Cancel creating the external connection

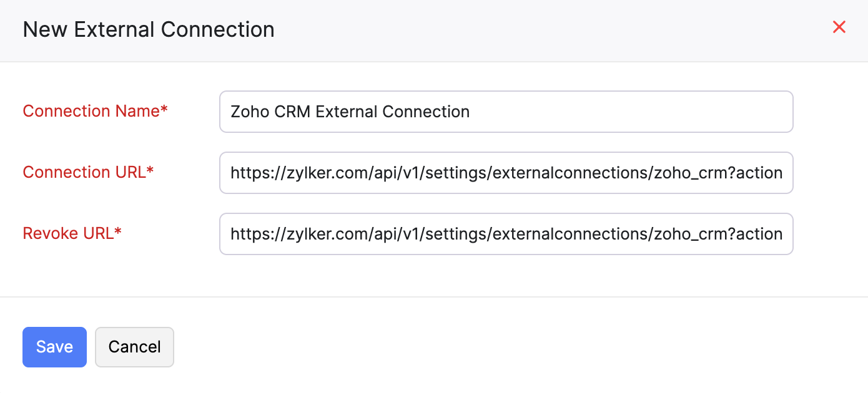(134, 347)
